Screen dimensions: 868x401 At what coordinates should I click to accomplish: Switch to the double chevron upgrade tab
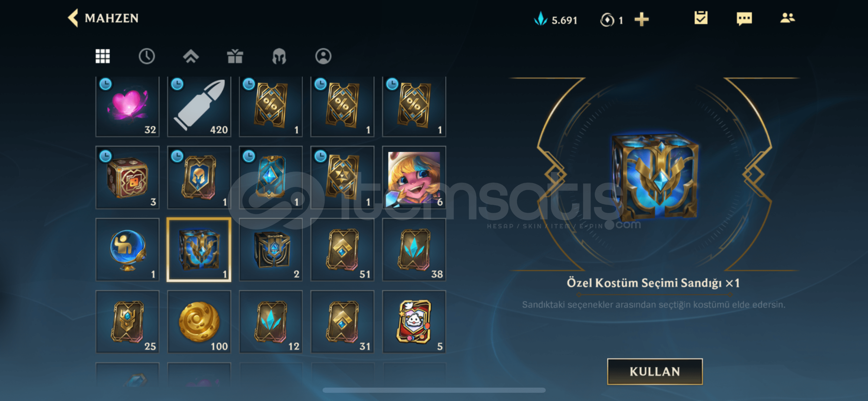pyautogui.click(x=191, y=56)
